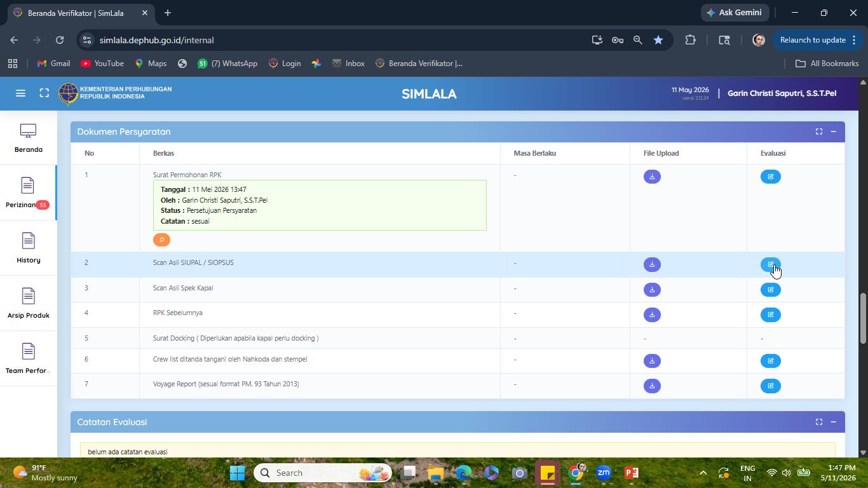Screen dimensions: 868x488
Task: Open Ask Gemini
Action: [735, 13]
